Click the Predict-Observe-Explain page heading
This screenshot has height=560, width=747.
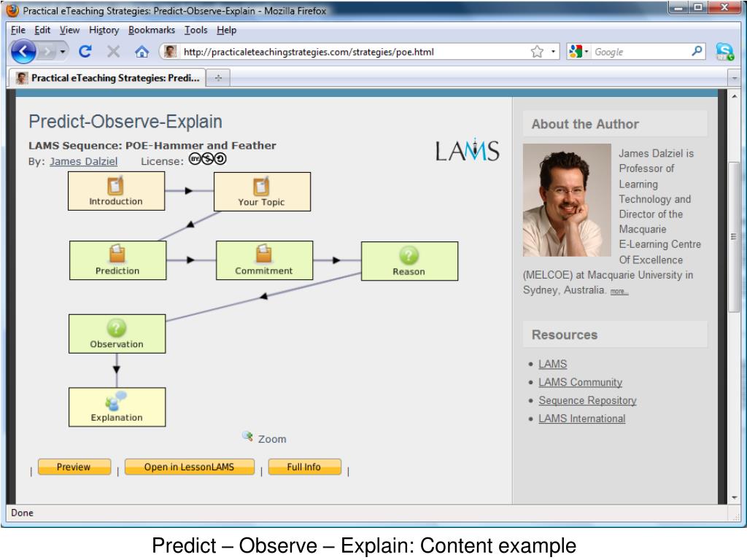125,122
